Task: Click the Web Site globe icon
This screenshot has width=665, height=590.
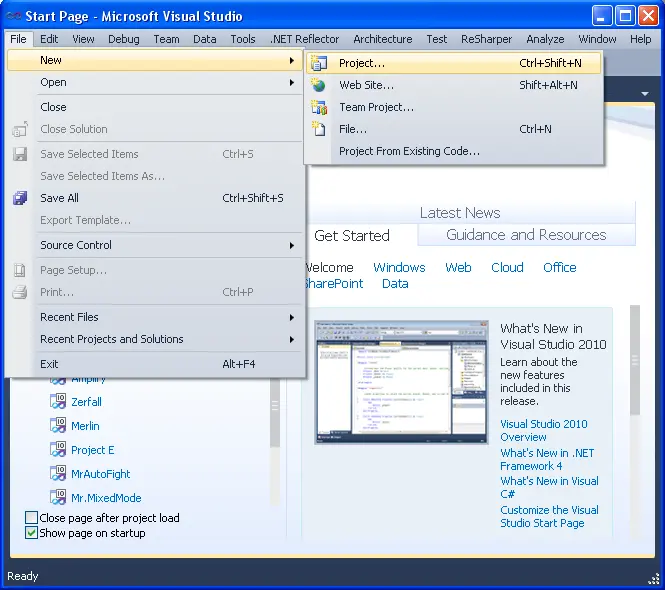Action: (318, 85)
